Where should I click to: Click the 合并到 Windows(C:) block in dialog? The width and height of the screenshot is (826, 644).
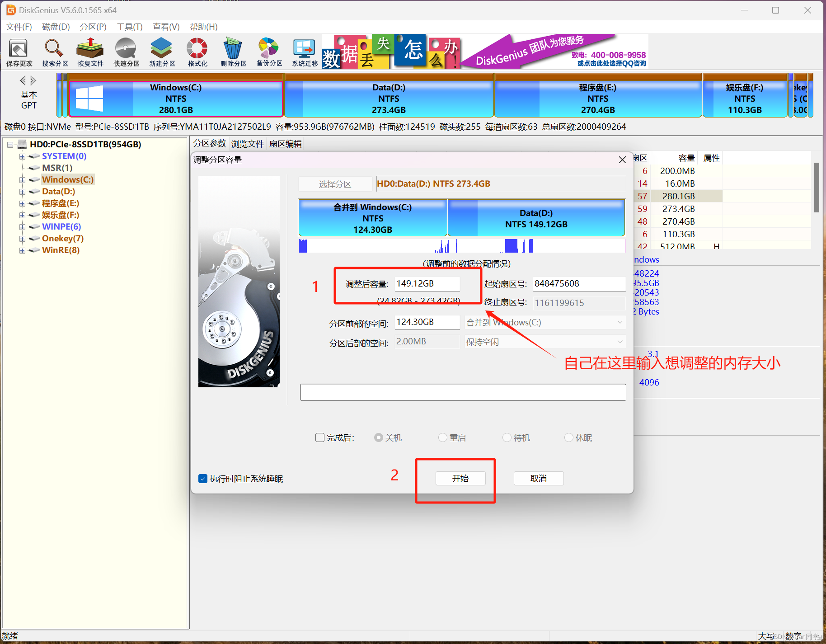click(373, 218)
